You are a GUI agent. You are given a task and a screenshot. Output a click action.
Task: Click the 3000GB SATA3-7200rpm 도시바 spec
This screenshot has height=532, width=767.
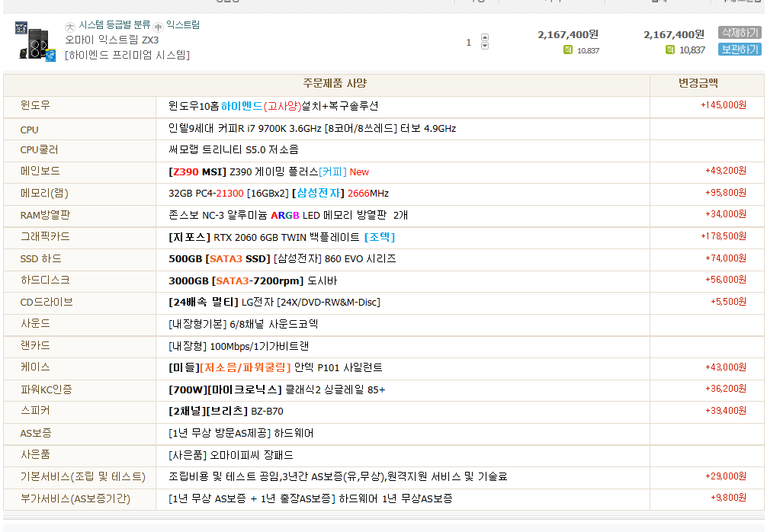pyautogui.click(x=253, y=280)
